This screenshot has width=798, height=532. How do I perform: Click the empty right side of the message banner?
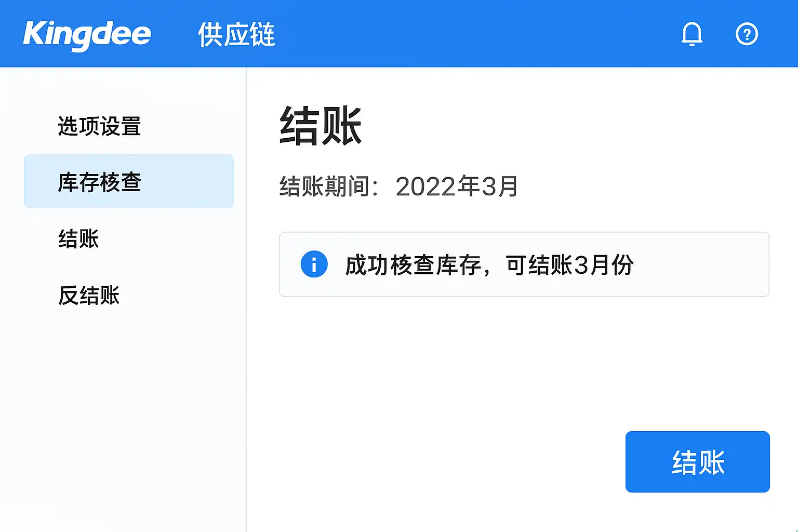click(707, 265)
